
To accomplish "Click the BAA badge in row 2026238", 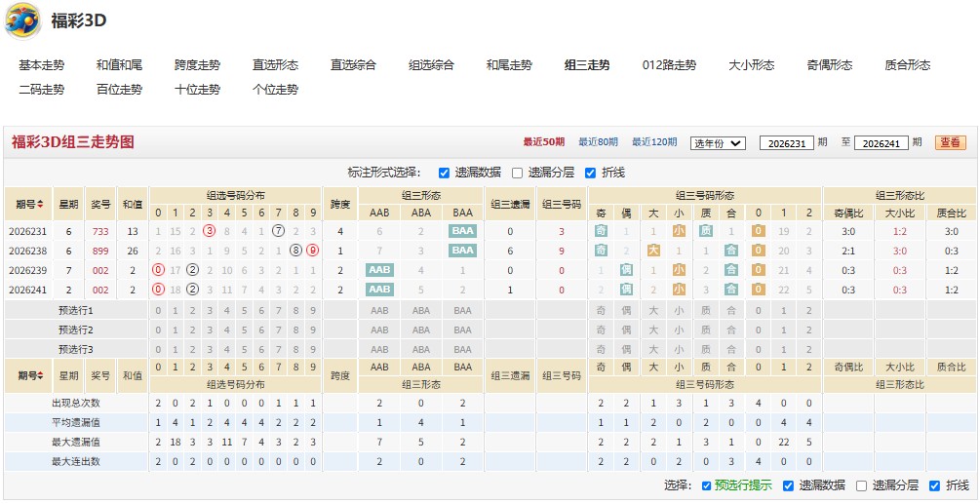I will 462,252.
